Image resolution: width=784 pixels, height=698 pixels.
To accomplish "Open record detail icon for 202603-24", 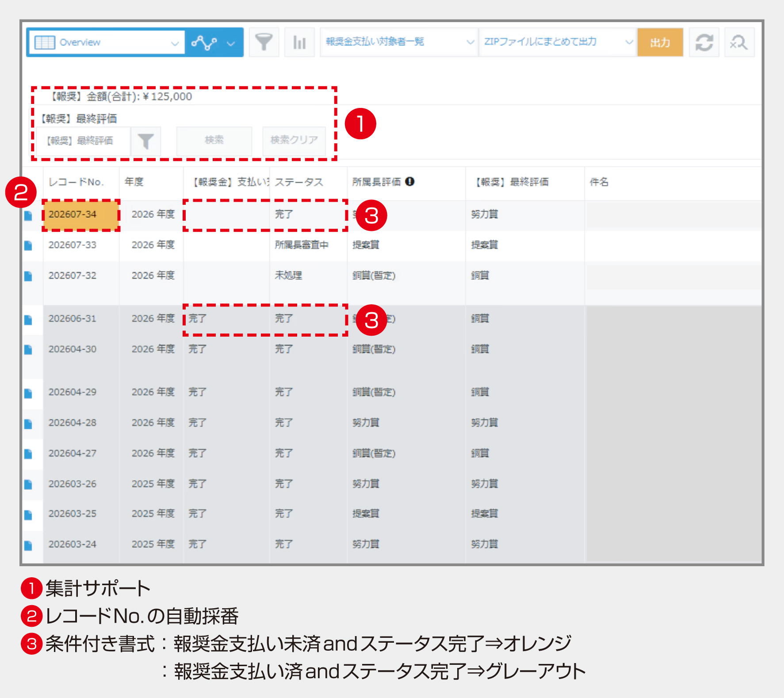I will (28, 545).
